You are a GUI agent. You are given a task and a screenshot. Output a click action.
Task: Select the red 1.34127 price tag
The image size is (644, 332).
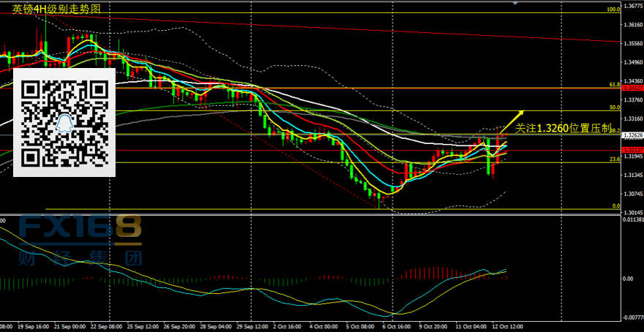[x=632, y=88]
